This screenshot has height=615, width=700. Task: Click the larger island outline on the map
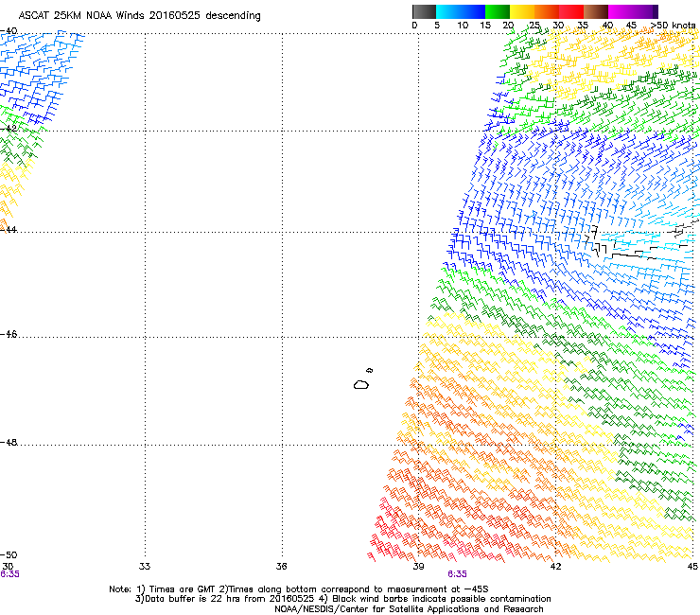[361, 384]
